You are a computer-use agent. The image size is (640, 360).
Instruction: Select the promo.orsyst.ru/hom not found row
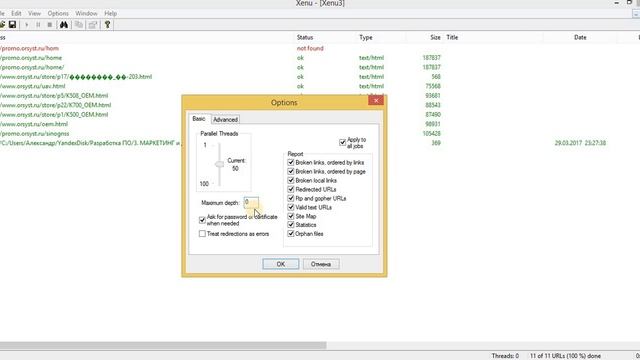(x=29, y=48)
